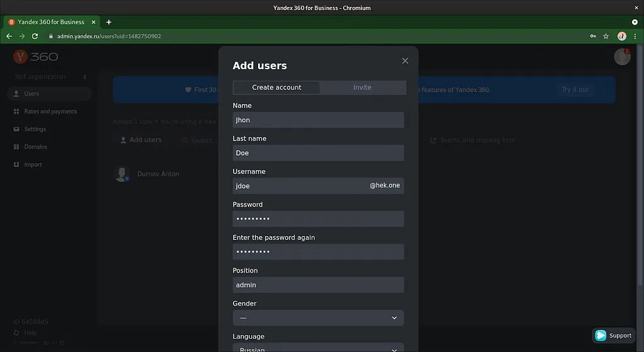This screenshot has width=644, height=352.
Task: Reload the page
Action: [x=35, y=36]
